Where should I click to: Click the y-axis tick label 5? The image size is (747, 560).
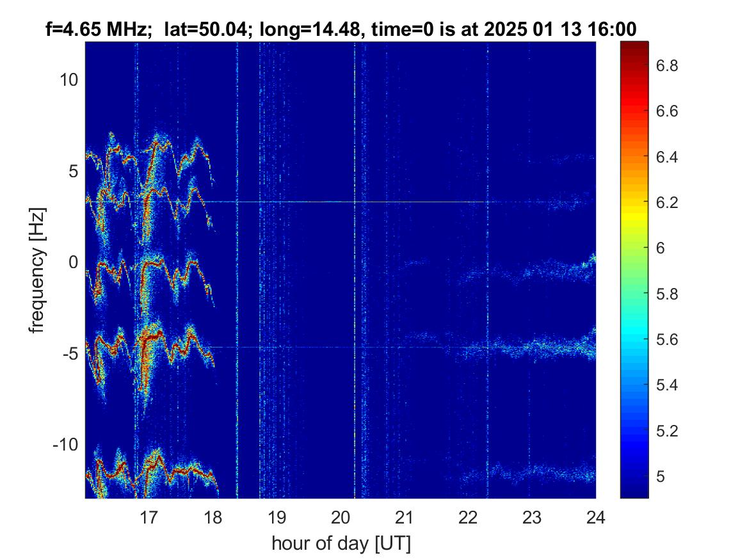(x=74, y=171)
